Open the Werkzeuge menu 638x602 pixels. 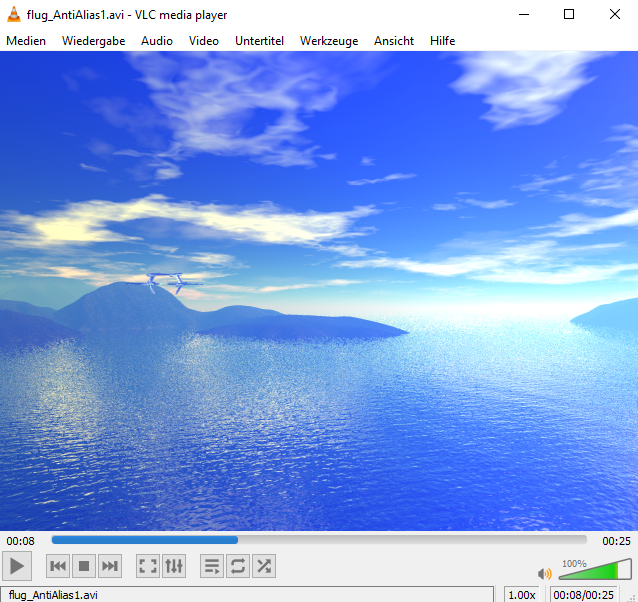(x=329, y=41)
